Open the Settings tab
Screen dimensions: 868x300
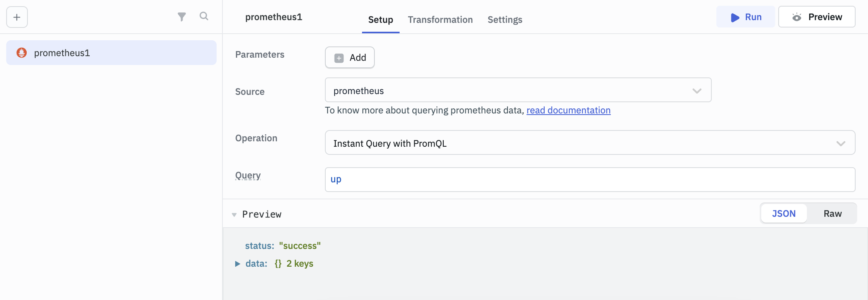[x=505, y=20]
